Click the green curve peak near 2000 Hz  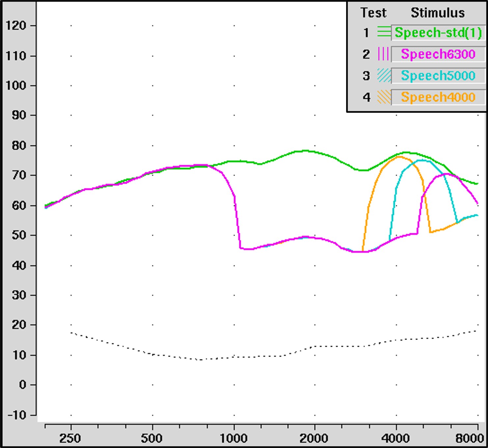pos(305,151)
